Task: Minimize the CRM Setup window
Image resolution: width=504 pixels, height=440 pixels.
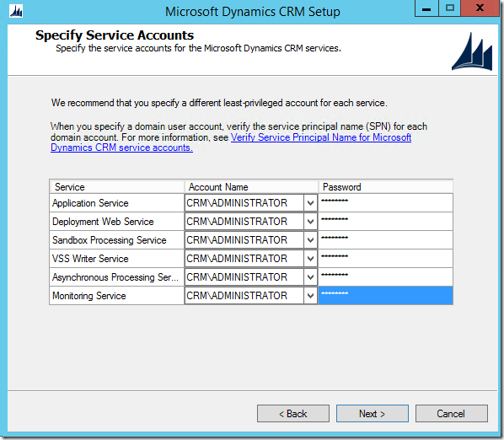Action: coord(426,8)
